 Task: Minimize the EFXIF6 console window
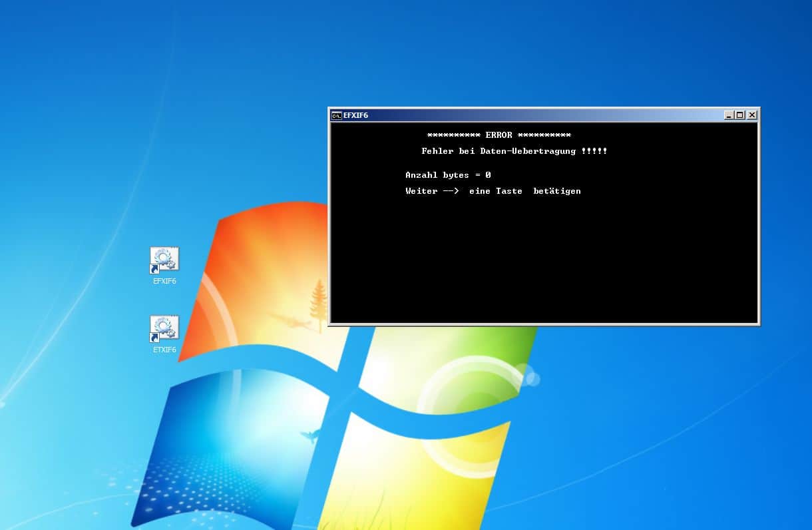[729, 115]
